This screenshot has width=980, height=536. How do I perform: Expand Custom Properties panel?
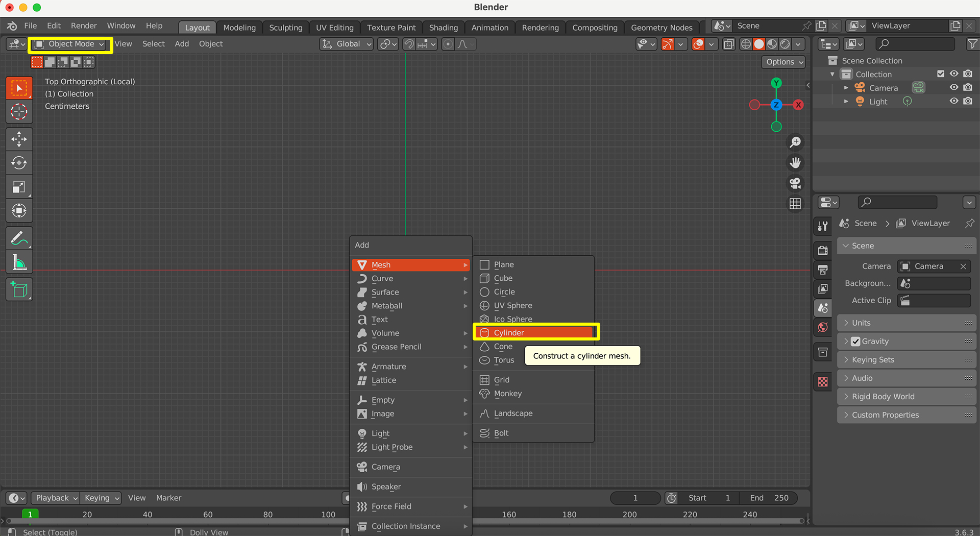pyautogui.click(x=906, y=415)
